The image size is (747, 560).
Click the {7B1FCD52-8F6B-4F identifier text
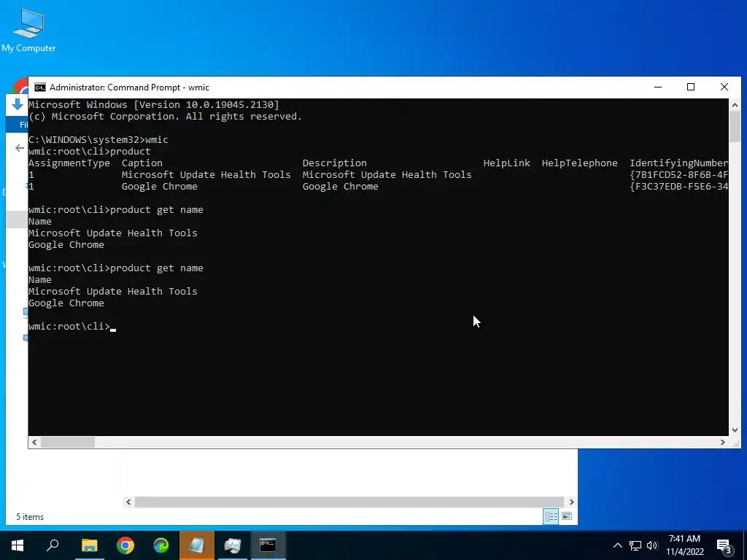(678, 175)
